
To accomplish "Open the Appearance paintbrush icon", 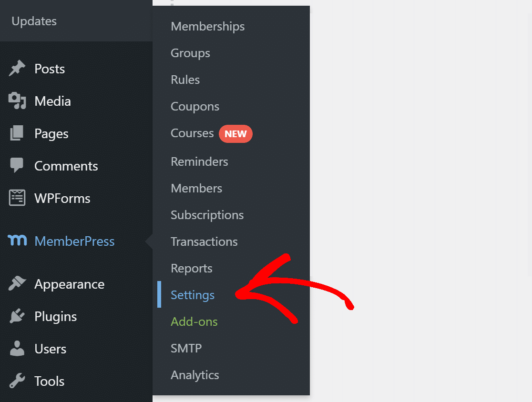I will point(17,283).
